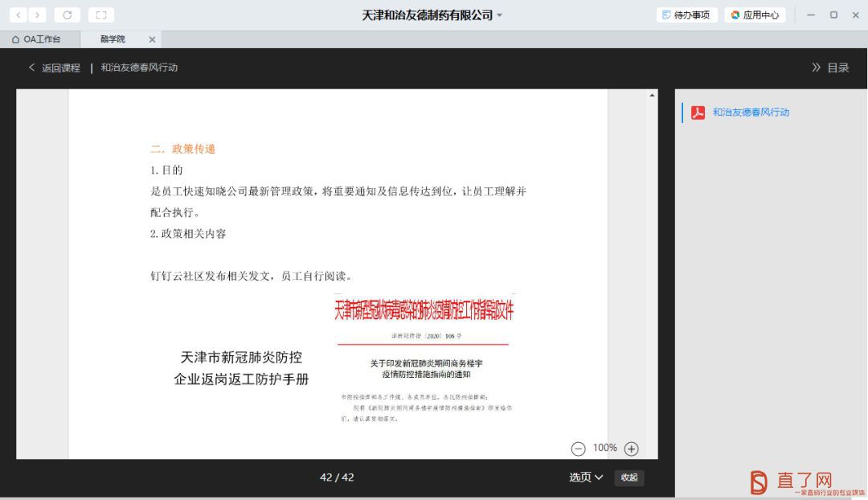Click the document scrollbar up arrow
868x500 pixels.
point(652,95)
